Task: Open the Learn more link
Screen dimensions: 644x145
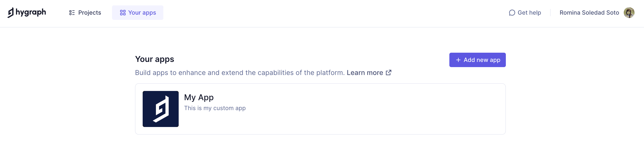Action: [365, 72]
